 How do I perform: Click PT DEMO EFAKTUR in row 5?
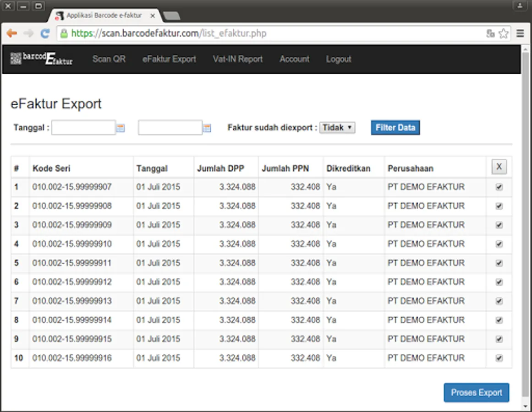coord(426,263)
